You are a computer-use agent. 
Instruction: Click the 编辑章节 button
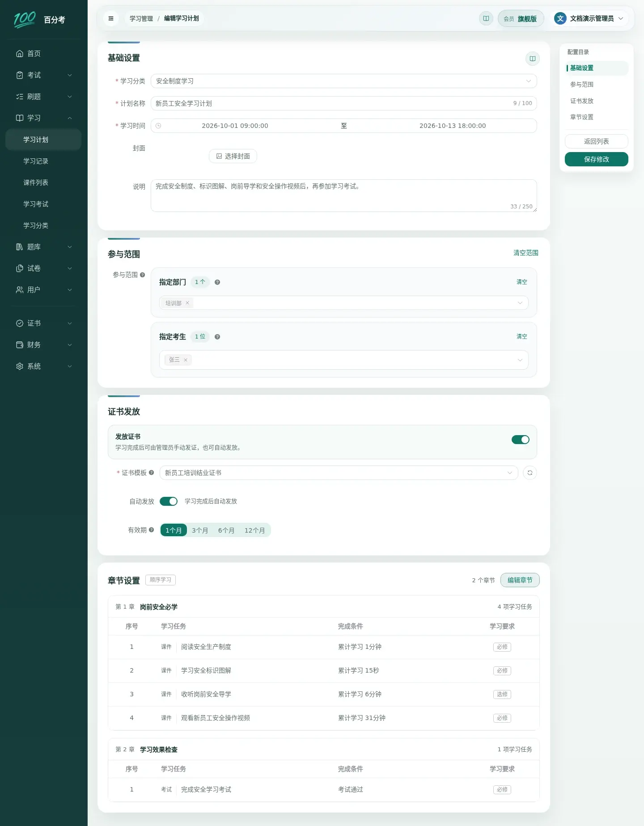520,580
